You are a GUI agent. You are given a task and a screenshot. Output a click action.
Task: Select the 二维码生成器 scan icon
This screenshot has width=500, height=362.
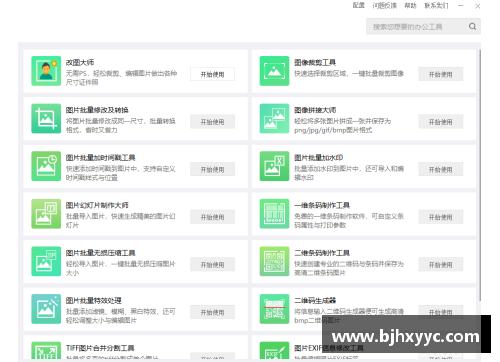(x=274, y=309)
